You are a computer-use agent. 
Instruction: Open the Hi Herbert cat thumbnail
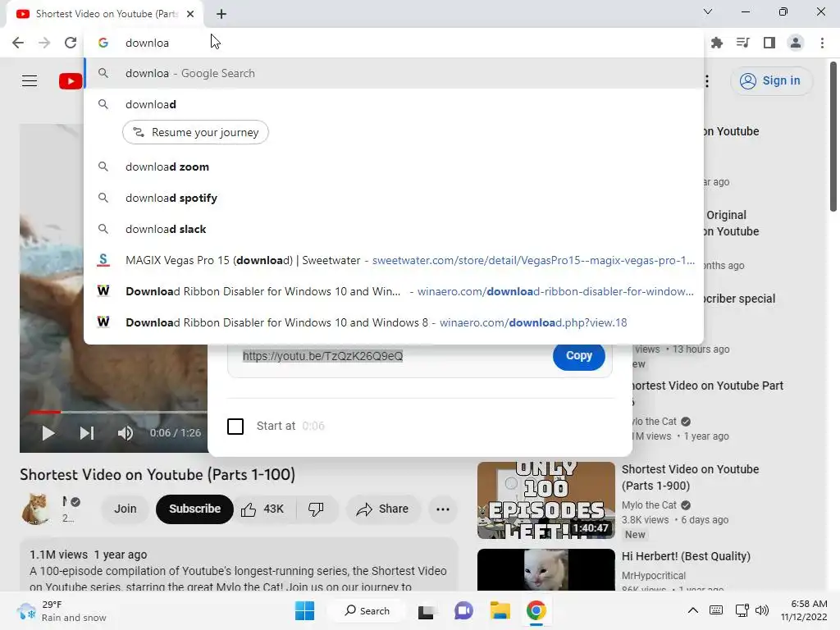pyautogui.click(x=546, y=570)
